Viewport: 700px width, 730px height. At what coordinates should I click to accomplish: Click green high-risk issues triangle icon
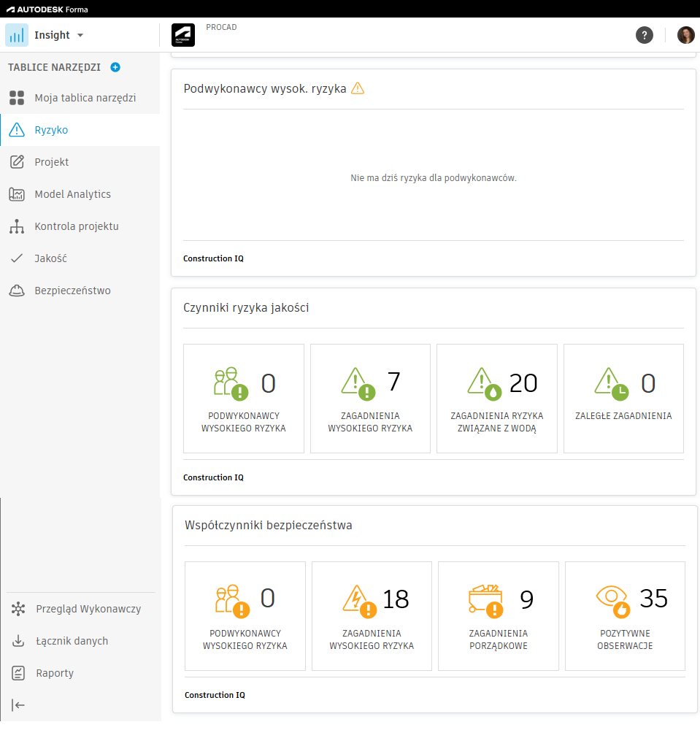(358, 384)
